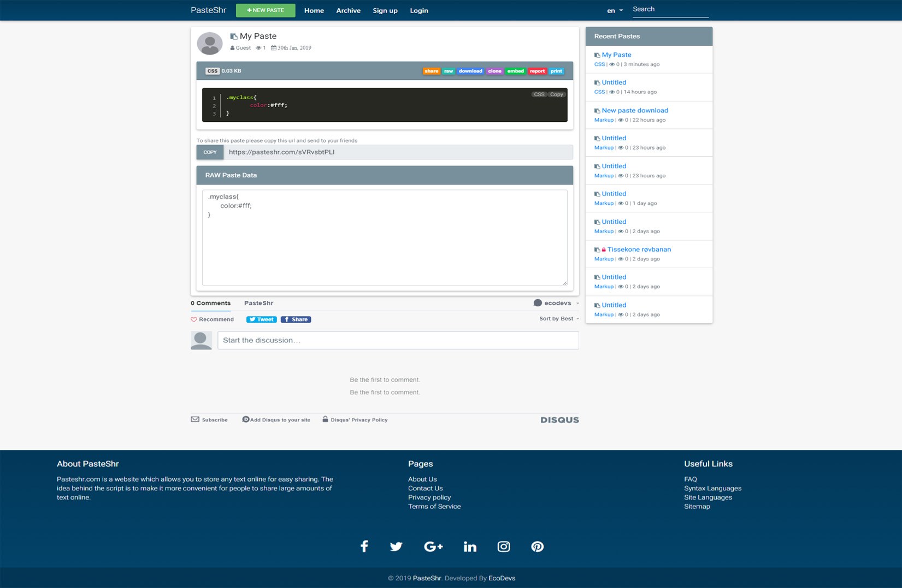Click the Twitter icon in the footer
The image size is (902, 588).
coord(396,547)
